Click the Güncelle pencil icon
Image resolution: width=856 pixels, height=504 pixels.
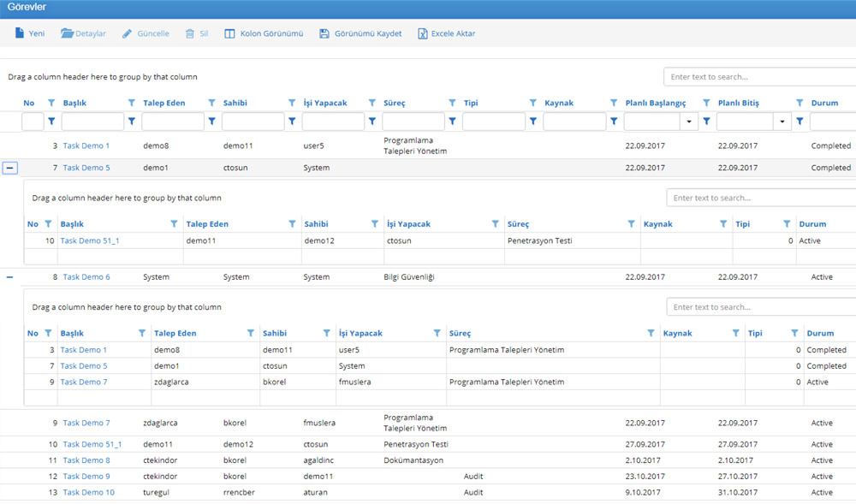point(128,33)
